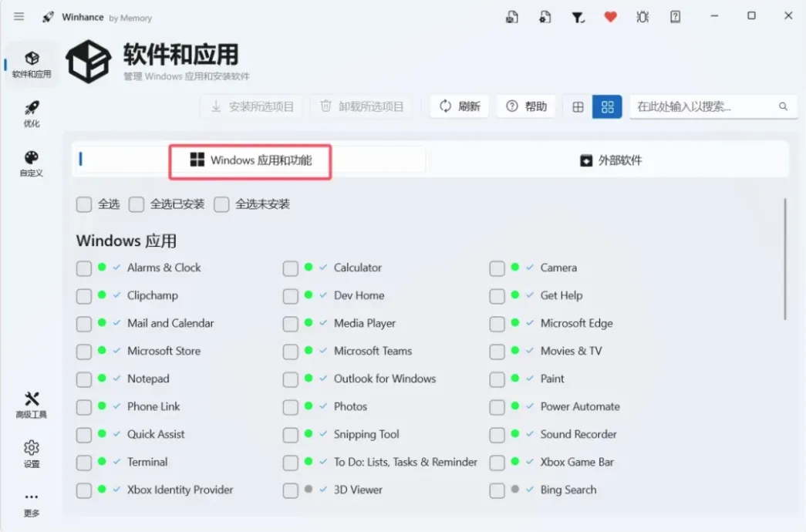Select the Quick Assist checkbox
This screenshot has height=532, width=806.
[84, 435]
